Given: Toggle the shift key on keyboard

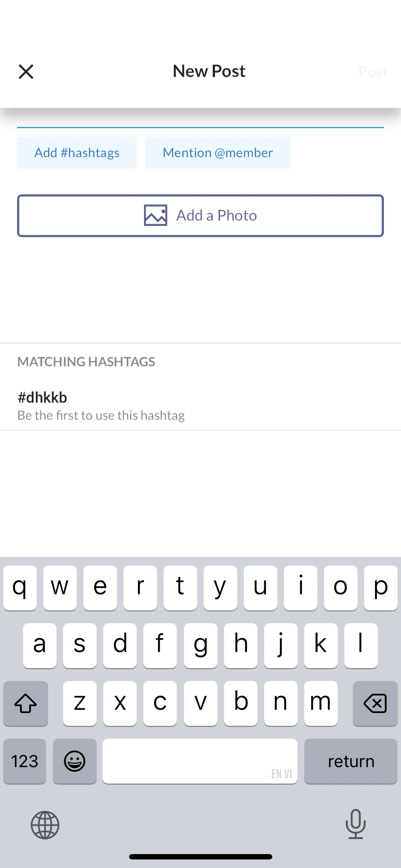Looking at the screenshot, I should [26, 703].
